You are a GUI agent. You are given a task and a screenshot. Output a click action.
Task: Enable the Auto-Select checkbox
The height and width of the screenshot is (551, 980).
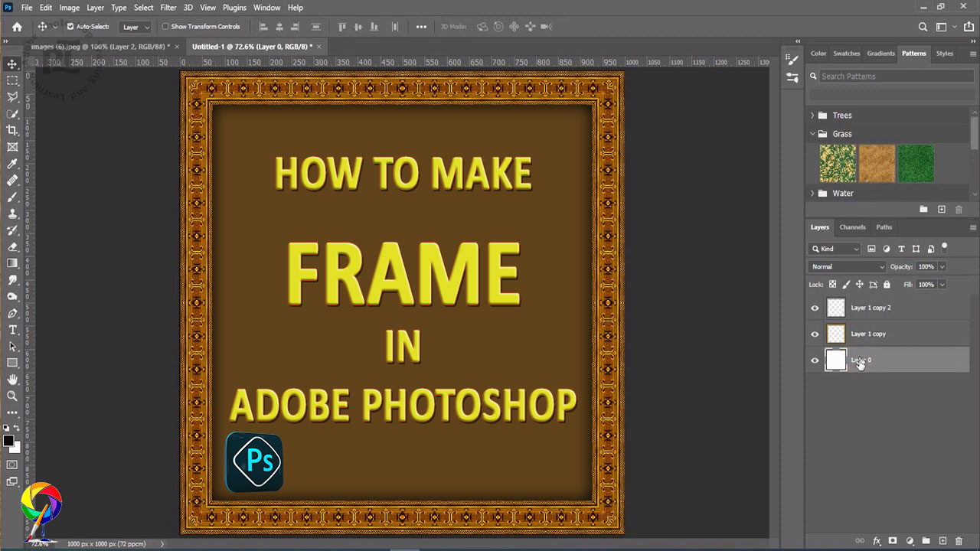70,26
